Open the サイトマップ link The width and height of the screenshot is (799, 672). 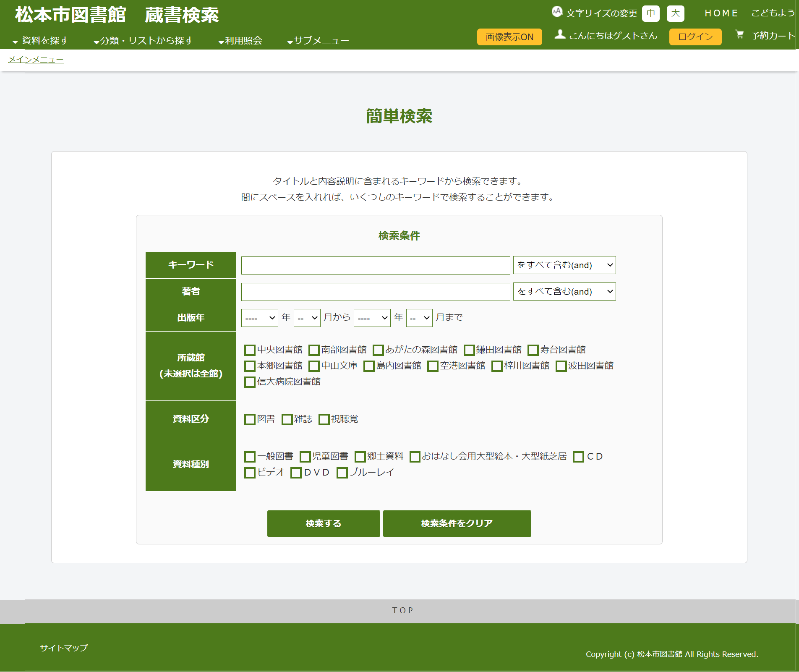click(x=64, y=648)
